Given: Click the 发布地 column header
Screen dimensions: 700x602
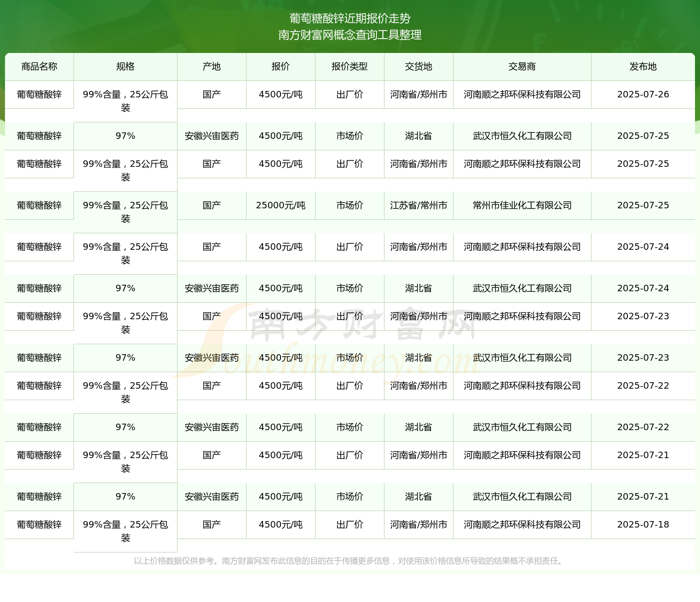Looking at the screenshot, I should coord(643,66).
